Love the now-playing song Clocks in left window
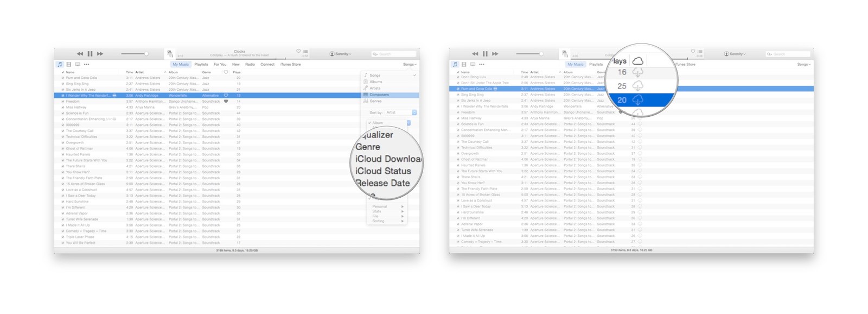Screen dimensions: 868x314 298,51
